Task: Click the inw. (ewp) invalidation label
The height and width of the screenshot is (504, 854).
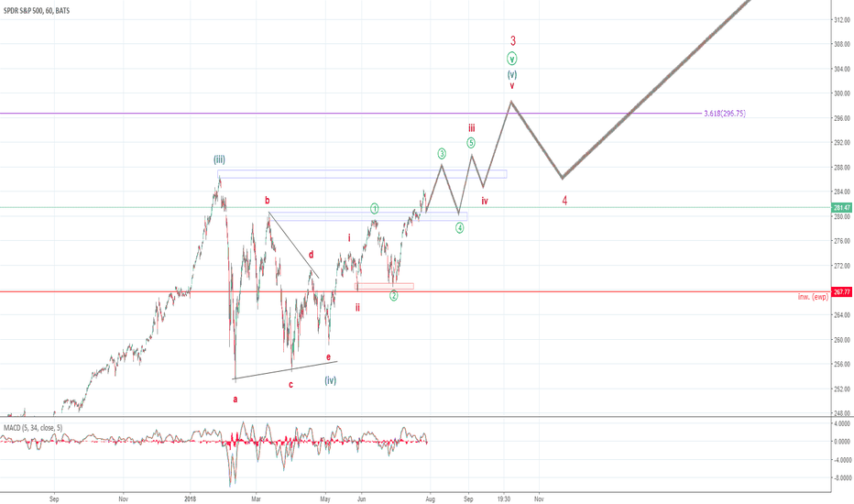Action: tap(813, 296)
